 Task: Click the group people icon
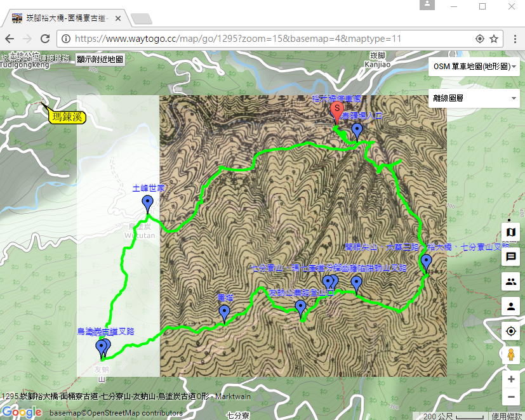[510, 282]
